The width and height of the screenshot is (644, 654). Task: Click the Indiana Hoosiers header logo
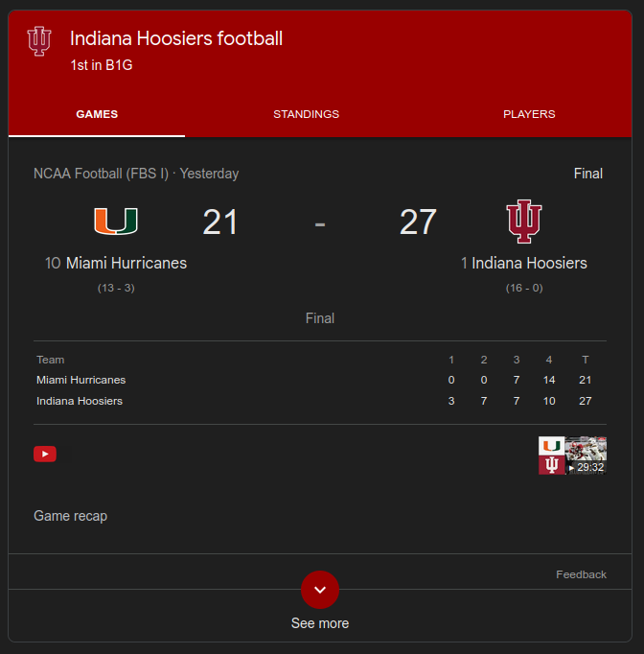(x=39, y=40)
